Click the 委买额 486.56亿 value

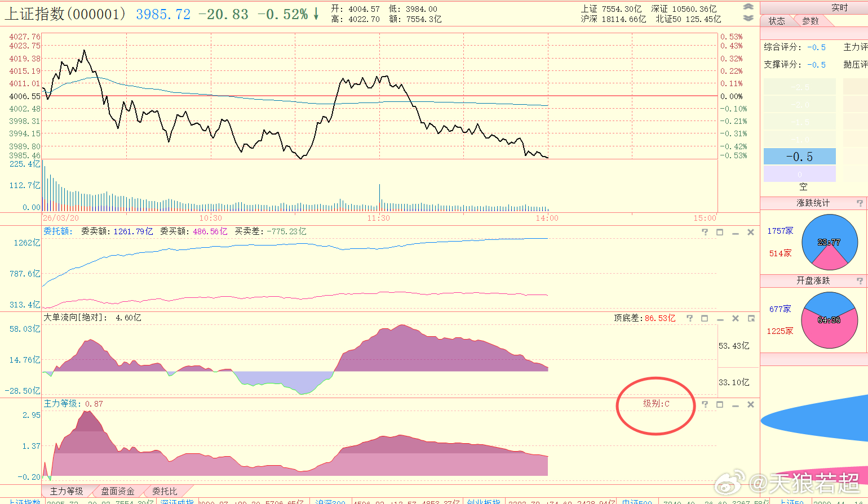[210, 231]
